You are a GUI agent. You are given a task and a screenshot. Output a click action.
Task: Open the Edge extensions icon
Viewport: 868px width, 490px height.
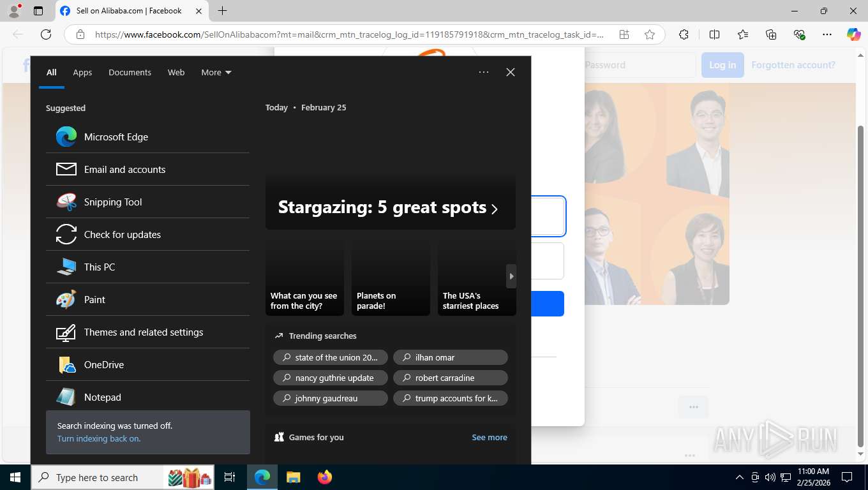pyautogui.click(x=684, y=34)
